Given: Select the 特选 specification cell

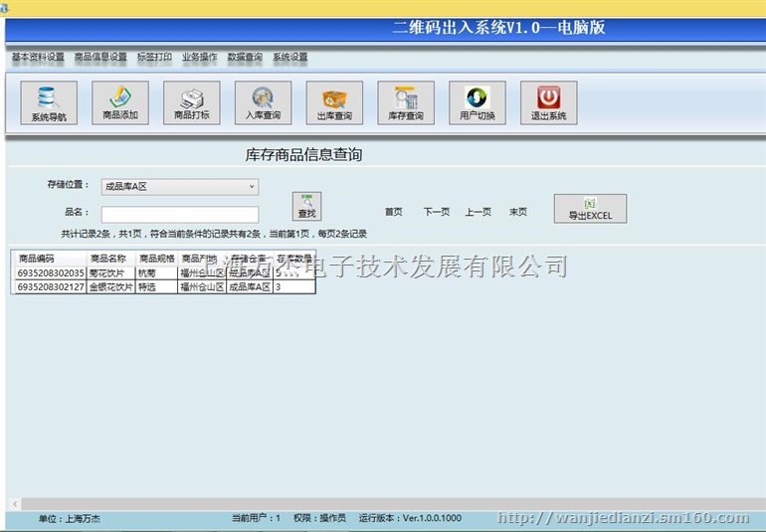Looking at the screenshot, I should (156, 287).
